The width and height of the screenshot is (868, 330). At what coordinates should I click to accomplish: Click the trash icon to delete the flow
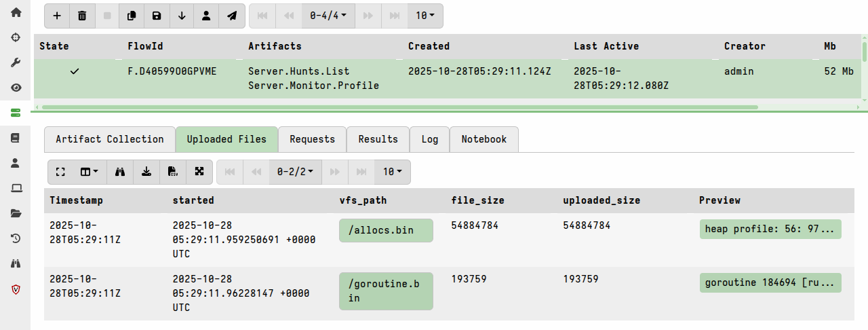[82, 16]
